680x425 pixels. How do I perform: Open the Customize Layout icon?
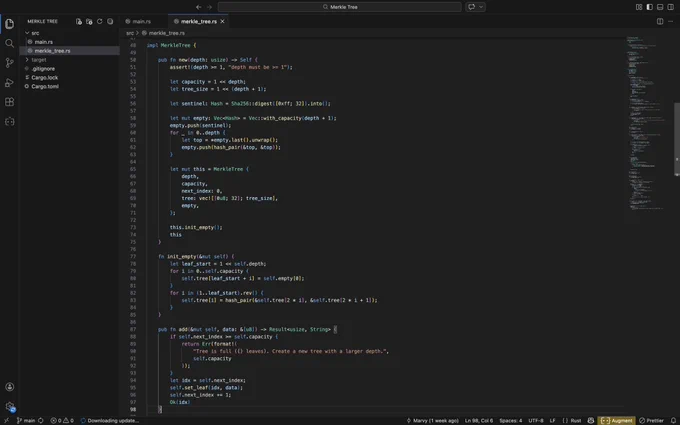point(639,7)
